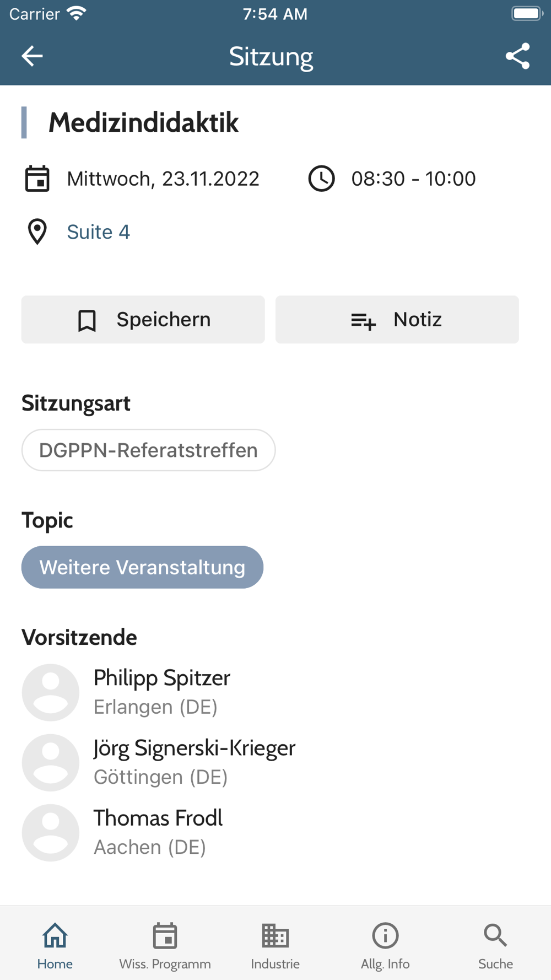Open the share icon in header
Viewport: 551px width, 980px height.
coord(517,56)
